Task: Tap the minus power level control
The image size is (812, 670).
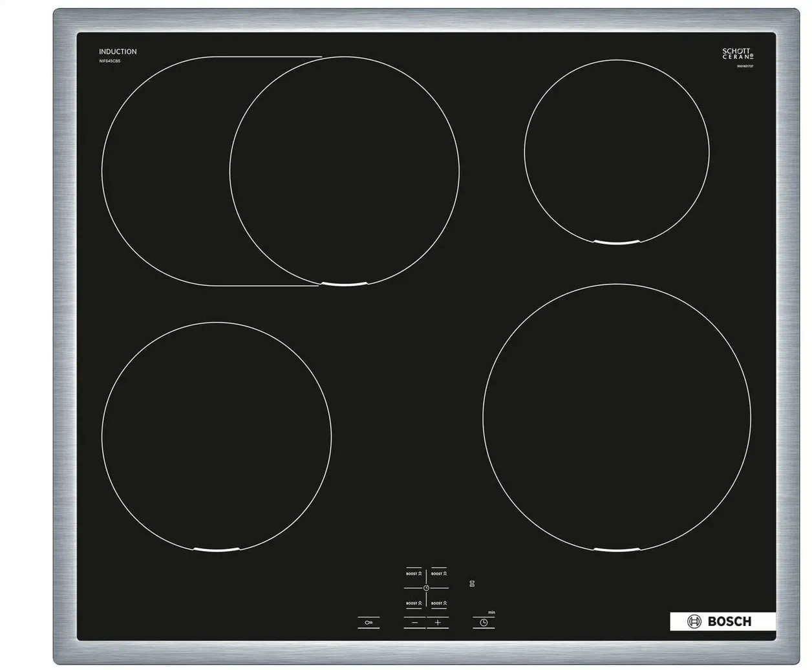Action: coord(414,623)
